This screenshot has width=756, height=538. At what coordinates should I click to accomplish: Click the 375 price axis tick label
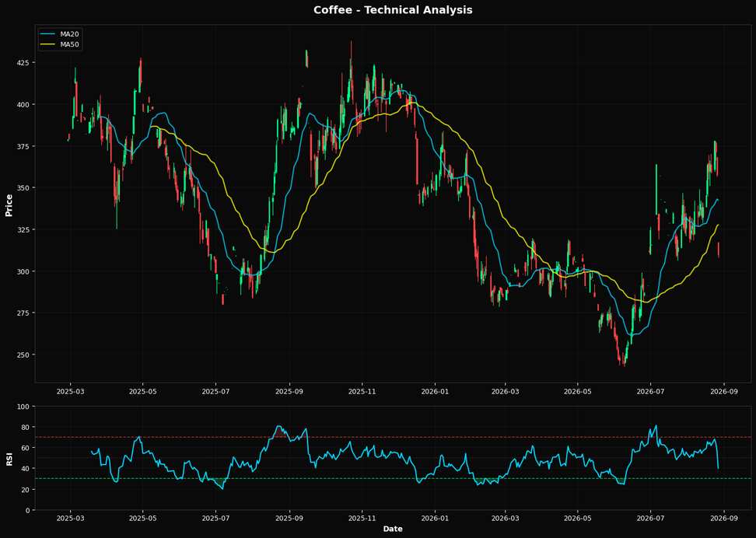pos(23,146)
